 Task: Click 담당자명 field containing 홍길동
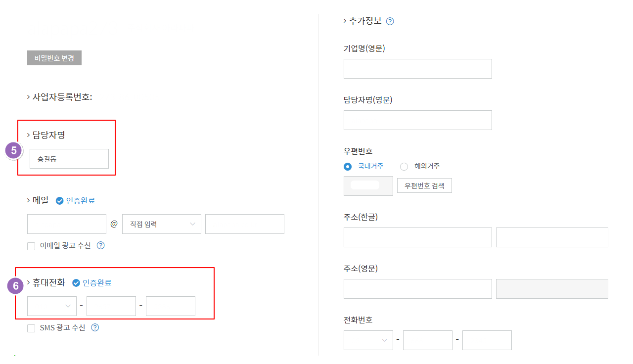click(x=69, y=159)
